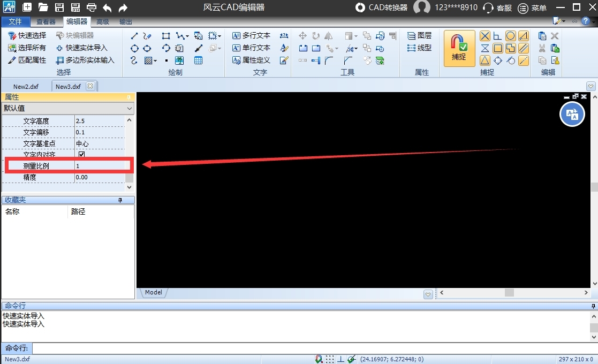598x364 pixels.
Task: Toggle the perpendicular snap mode
Action: 497,36
